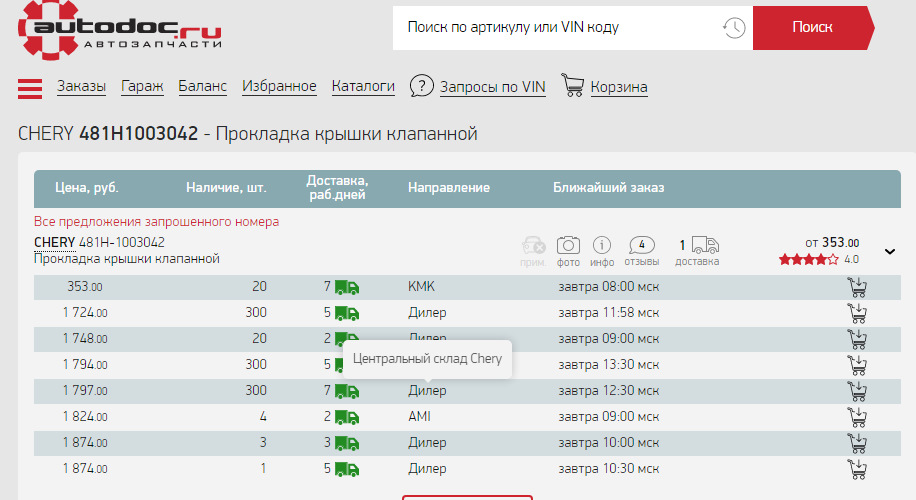Click the Цена, руб. column header

click(x=86, y=188)
